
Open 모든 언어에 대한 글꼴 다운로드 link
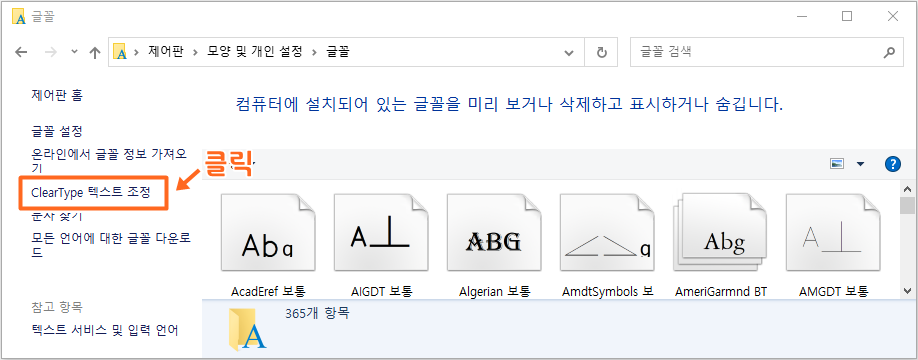click(x=111, y=245)
